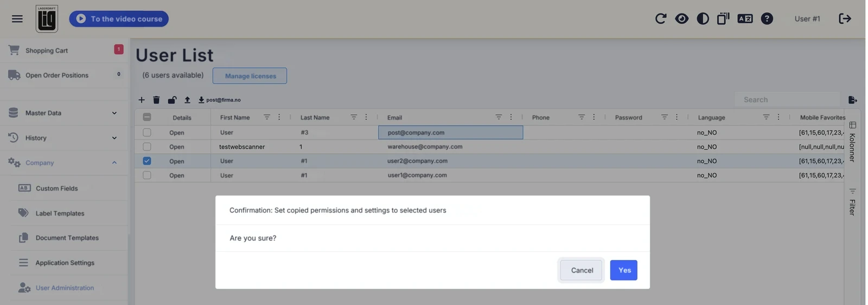Open Shopping Cart in sidebar
This screenshot has width=868, height=305.
(x=65, y=50)
